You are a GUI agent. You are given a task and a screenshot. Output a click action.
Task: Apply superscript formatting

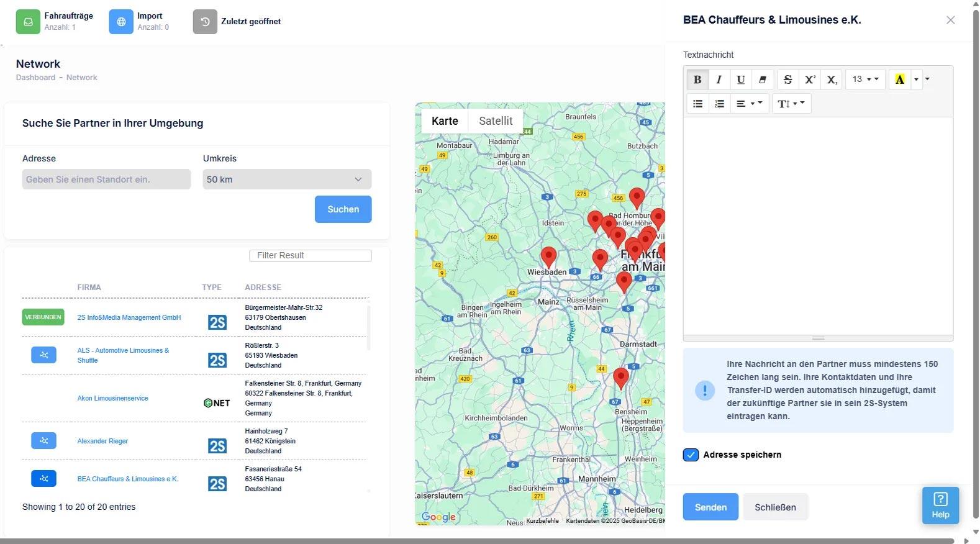(810, 79)
